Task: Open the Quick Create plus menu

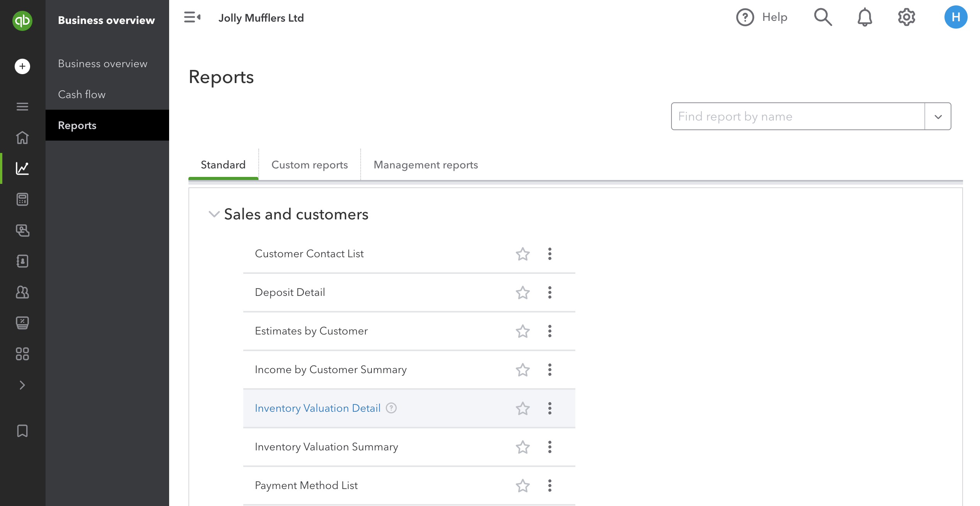Action: click(x=22, y=66)
